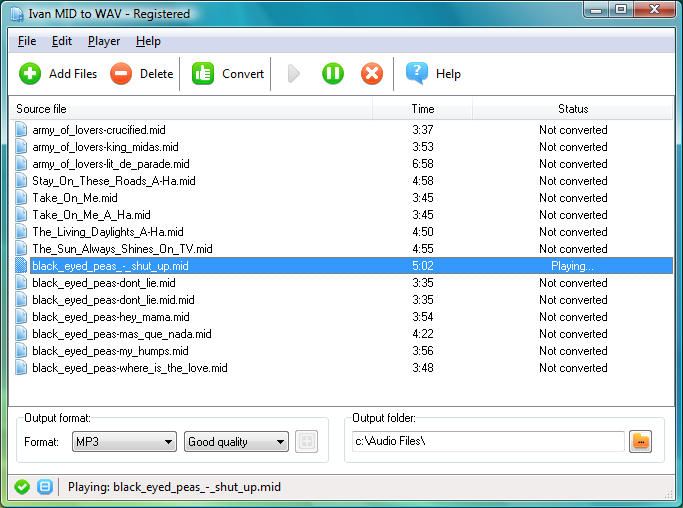This screenshot has height=508, width=683.
Task: Click the Playing... status cell
Action: [x=572, y=266]
